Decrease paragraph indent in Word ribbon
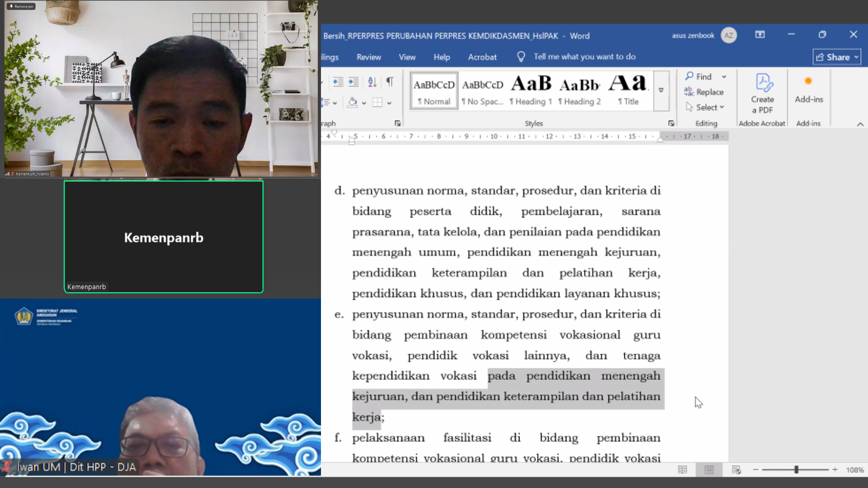The width and height of the screenshot is (868, 488). coord(338,82)
